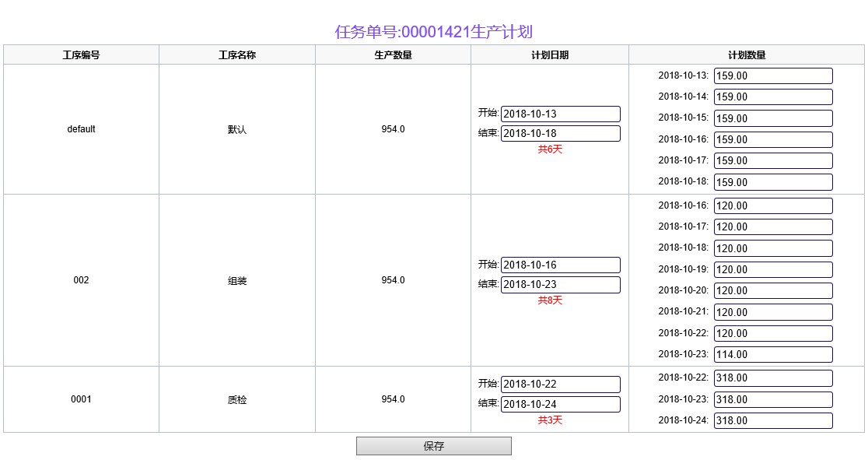Focus the quantity input for 2018-10-24
This screenshot has height=460, width=868.
(x=772, y=420)
